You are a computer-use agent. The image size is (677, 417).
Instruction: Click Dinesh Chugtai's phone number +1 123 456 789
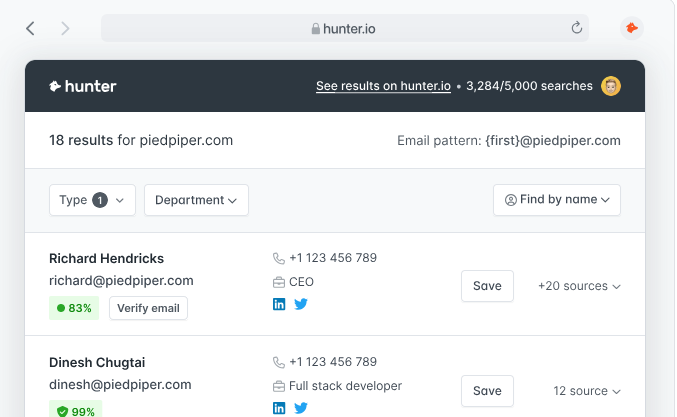[333, 362]
